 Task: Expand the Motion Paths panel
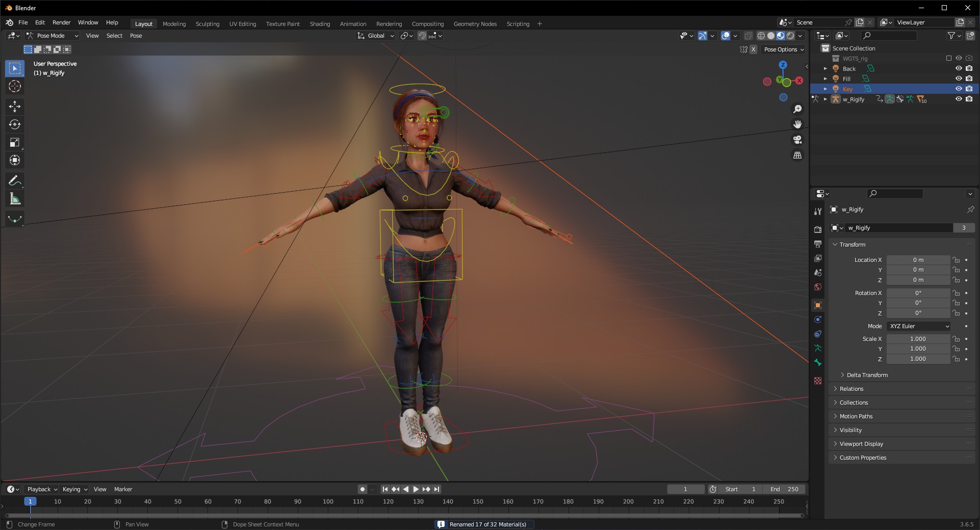click(x=856, y=416)
